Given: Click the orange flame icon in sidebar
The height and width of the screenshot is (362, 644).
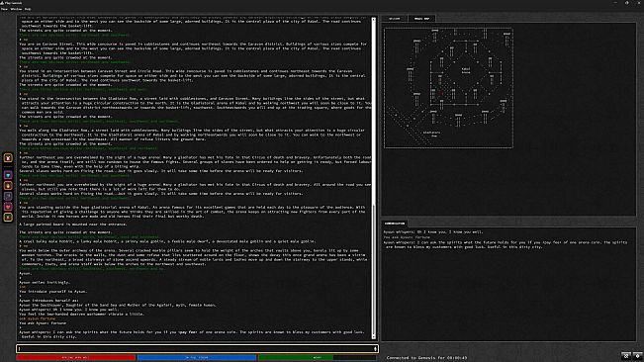Looking at the screenshot, I should coord(8,186).
